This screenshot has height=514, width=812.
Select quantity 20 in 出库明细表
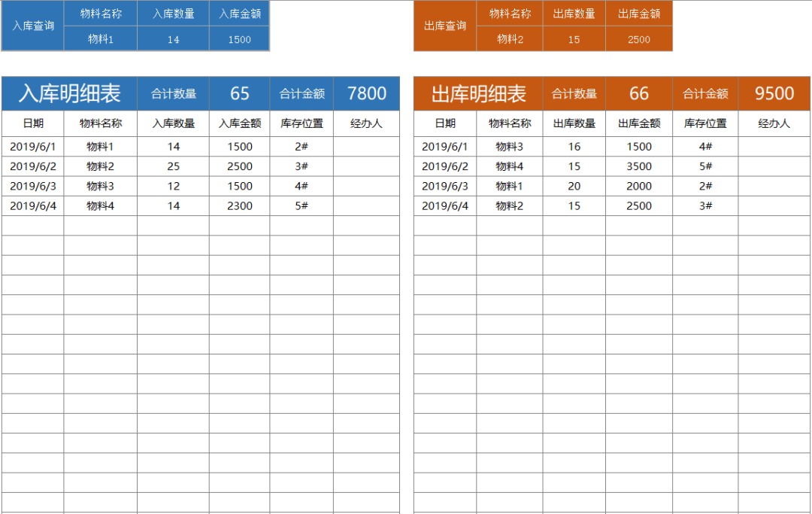click(574, 186)
